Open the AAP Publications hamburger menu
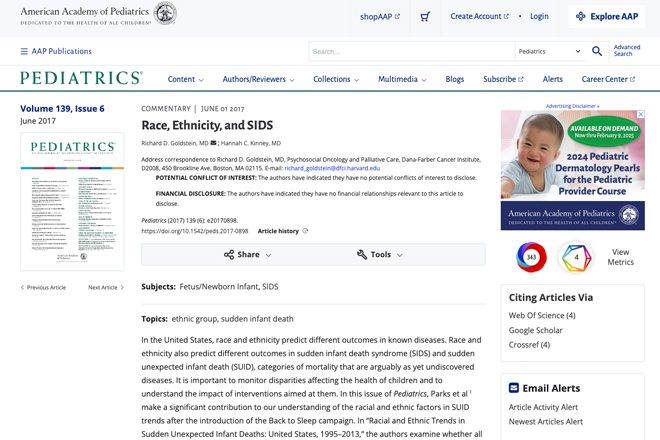The width and height of the screenshot is (660, 440). [56, 51]
